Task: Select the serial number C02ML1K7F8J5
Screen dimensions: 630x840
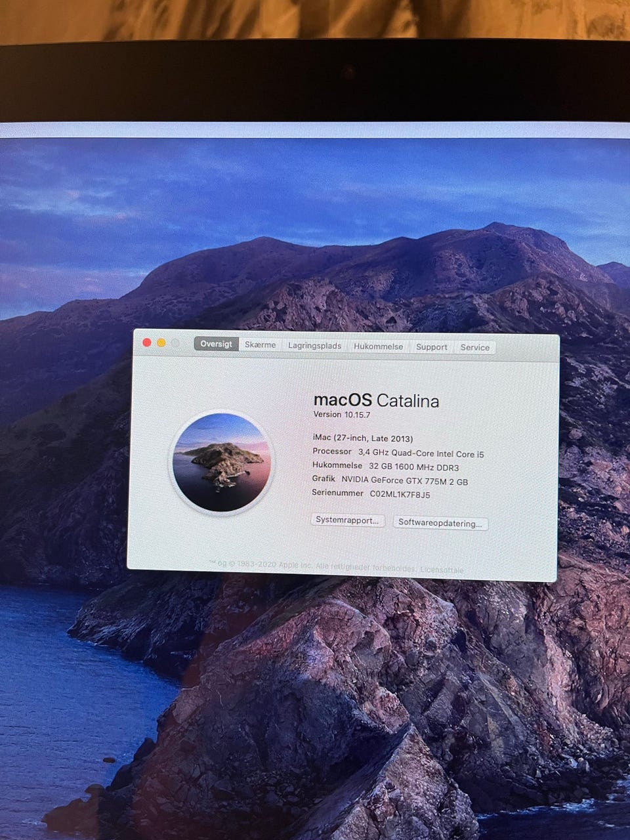Action: [400, 495]
